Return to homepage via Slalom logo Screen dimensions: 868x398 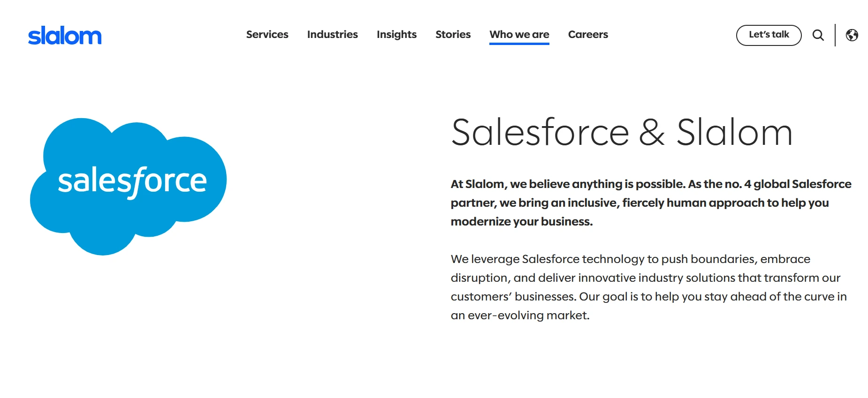pyautogui.click(x=65, y=35)
